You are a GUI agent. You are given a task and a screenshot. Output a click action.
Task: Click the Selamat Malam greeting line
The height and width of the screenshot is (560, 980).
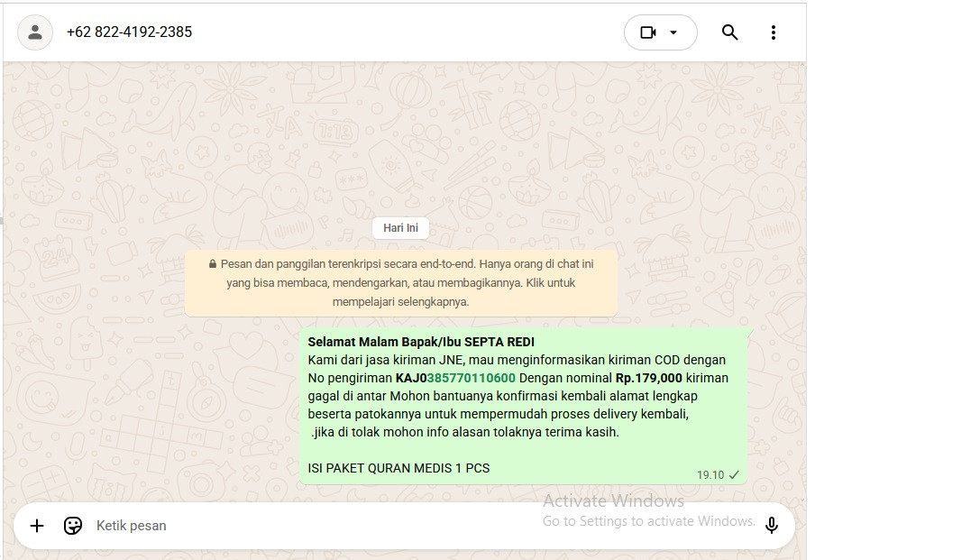[421, 342]
